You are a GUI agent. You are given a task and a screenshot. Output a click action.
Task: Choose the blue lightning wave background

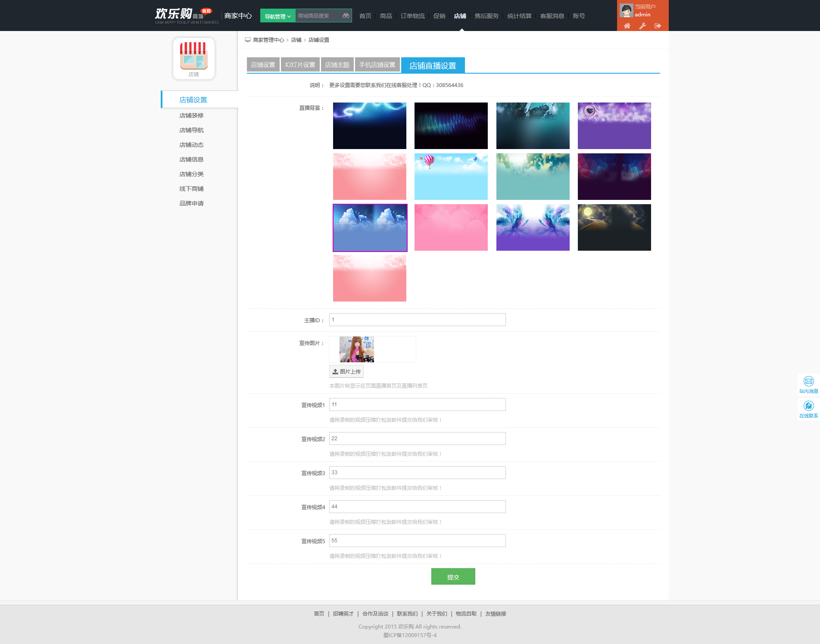pyautogui.click(x=370, y=126)
